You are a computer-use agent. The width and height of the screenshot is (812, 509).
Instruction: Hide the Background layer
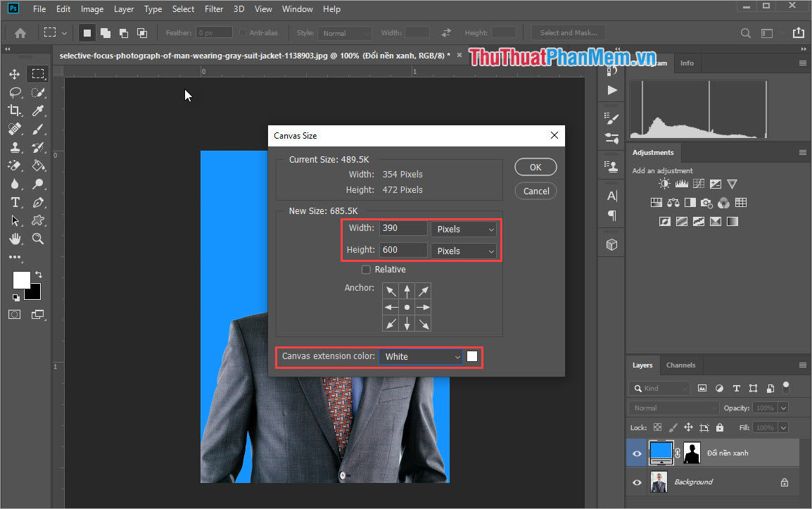[x=637, y=482]
